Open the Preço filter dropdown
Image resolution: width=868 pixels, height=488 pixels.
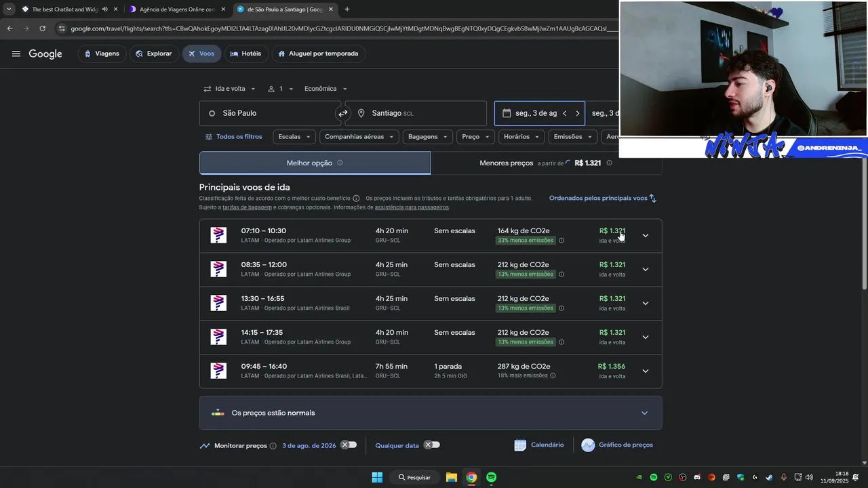(x=476, y=137)
